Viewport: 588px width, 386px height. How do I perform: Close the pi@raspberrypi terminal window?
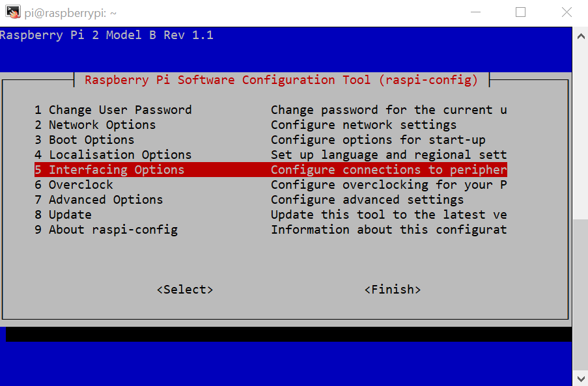[x=566, y=12]
